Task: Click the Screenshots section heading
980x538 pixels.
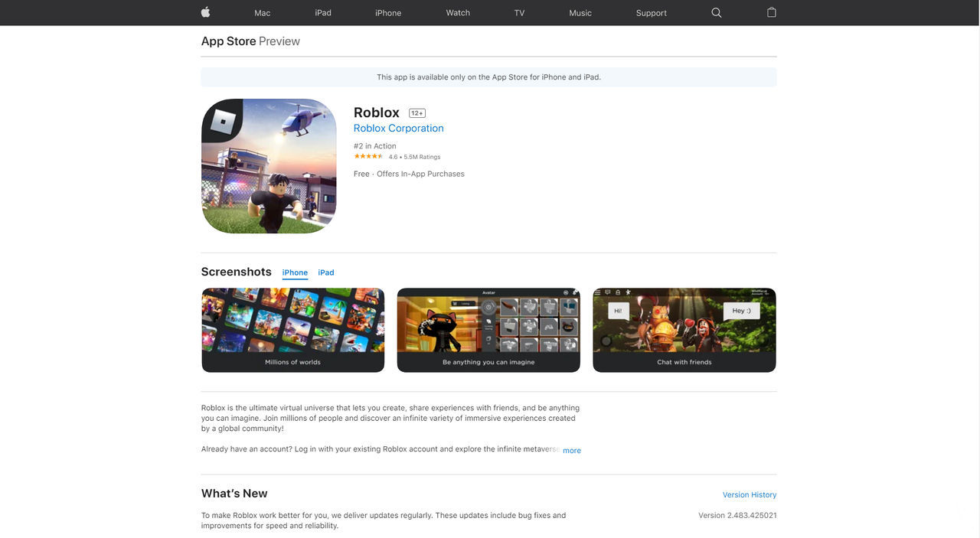Action: pos(237,272)
